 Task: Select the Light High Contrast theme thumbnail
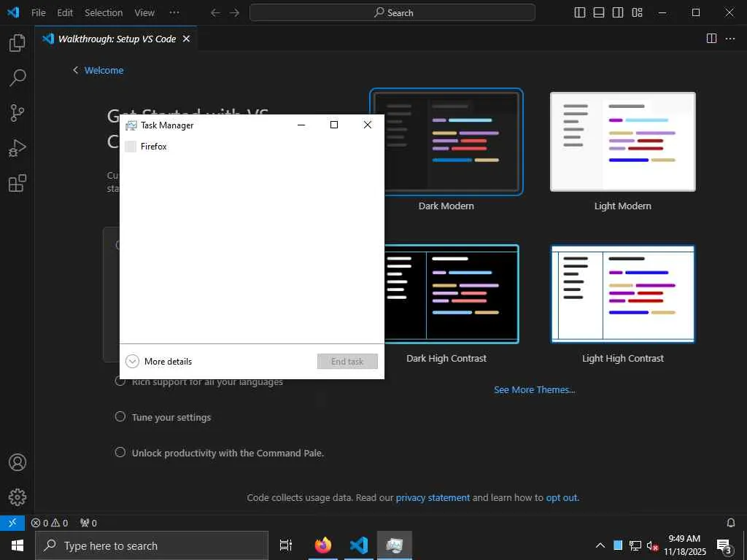623,295
